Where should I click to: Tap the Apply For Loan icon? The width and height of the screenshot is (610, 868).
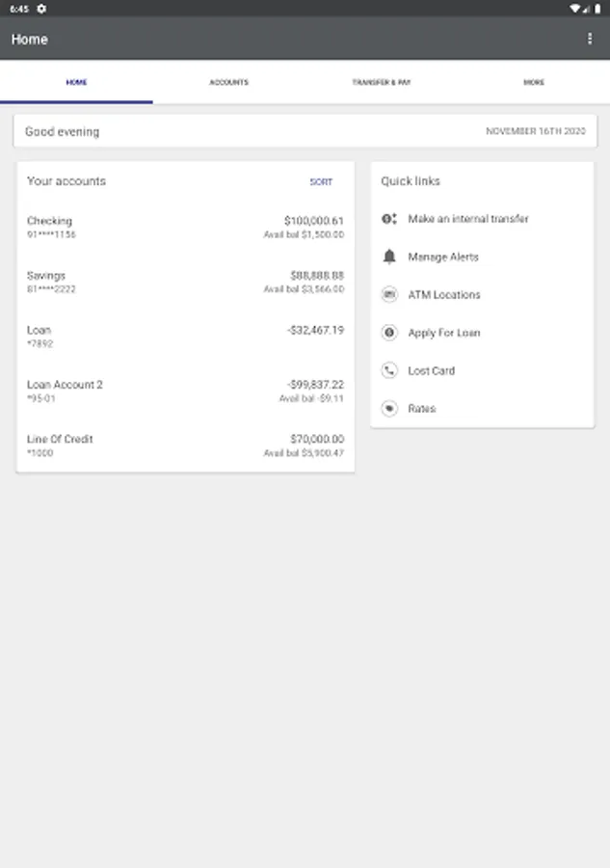click(389, 333)
